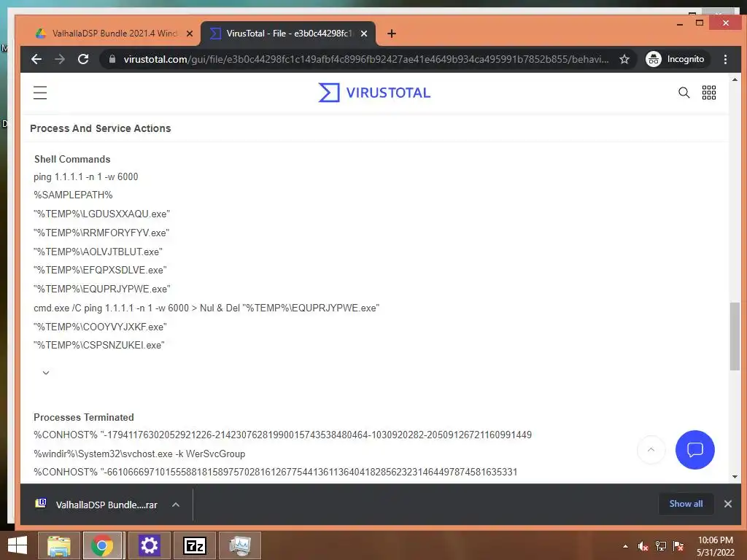Screen dimensions: 747x560
Task: Click the muted volume tray icon
Action: 643,546
